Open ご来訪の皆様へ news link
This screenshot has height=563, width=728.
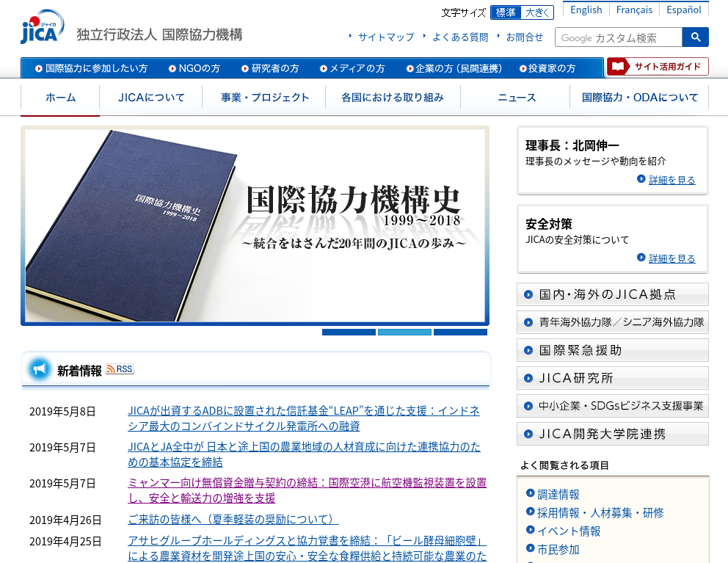tap(233, 520)
